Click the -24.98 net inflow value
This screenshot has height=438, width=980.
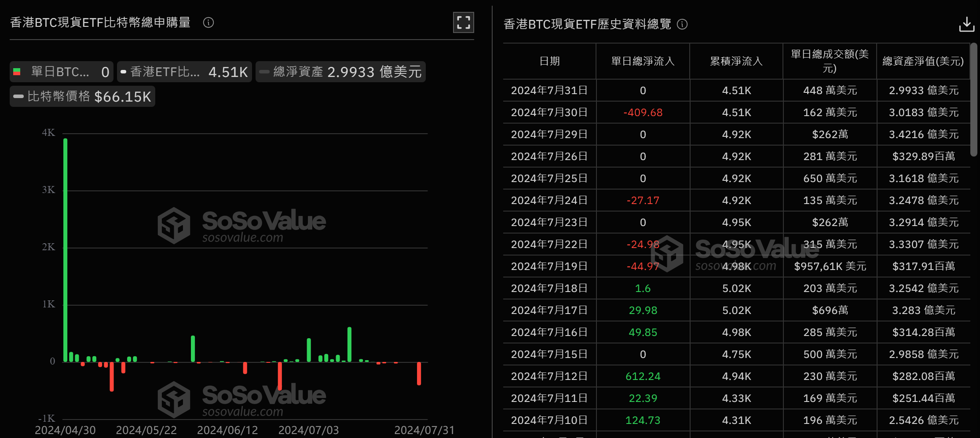click(643, 244)
